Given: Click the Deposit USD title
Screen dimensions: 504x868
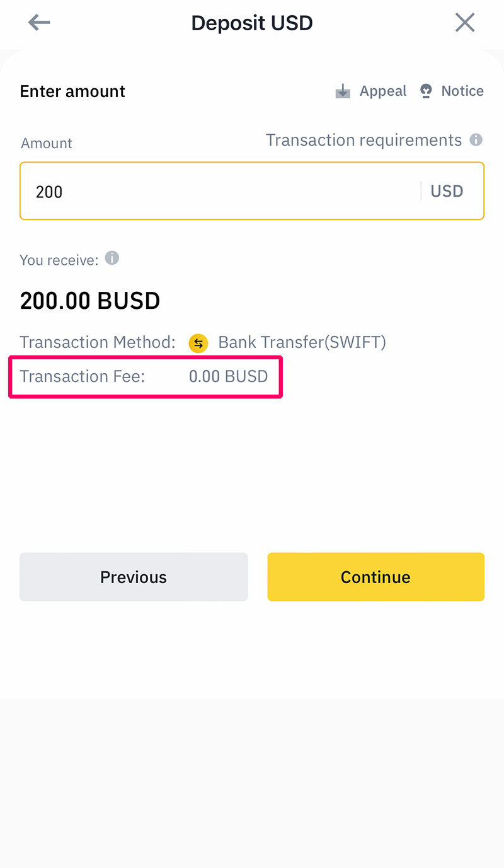Looking at the screenshot, I should click(x=252, y=23).
